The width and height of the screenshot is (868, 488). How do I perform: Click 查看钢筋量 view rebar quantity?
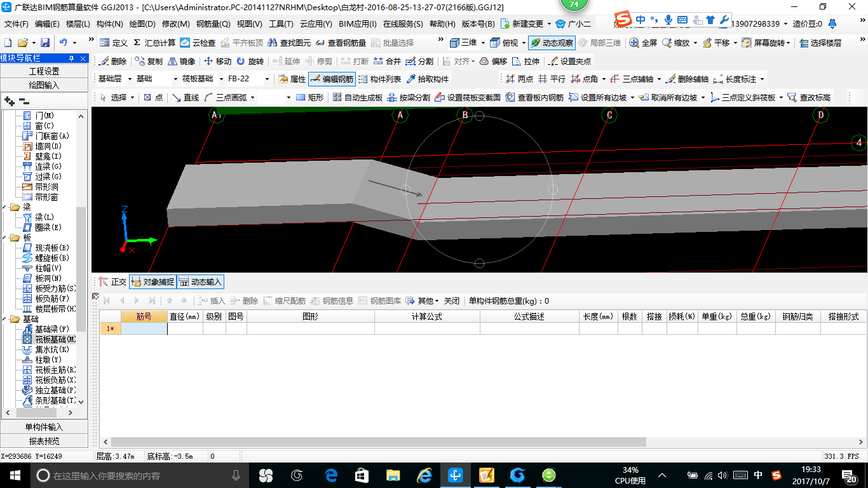coord(341,43)
